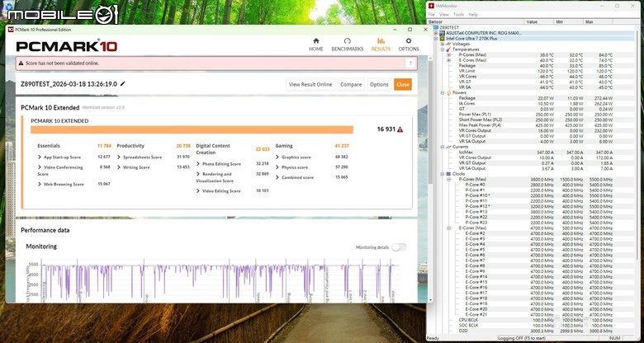Click the PCMark 10 title bar app icon
Viewport: 644px width, 343px height.
coord(11,30)
